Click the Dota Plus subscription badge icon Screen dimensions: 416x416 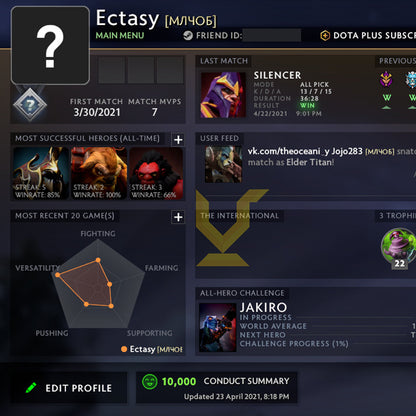[325, 35]
